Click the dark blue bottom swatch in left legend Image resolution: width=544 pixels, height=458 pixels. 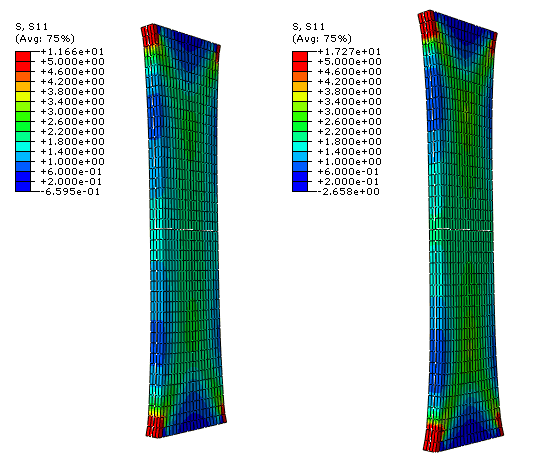pyautogui.click(x=23, y=187)
